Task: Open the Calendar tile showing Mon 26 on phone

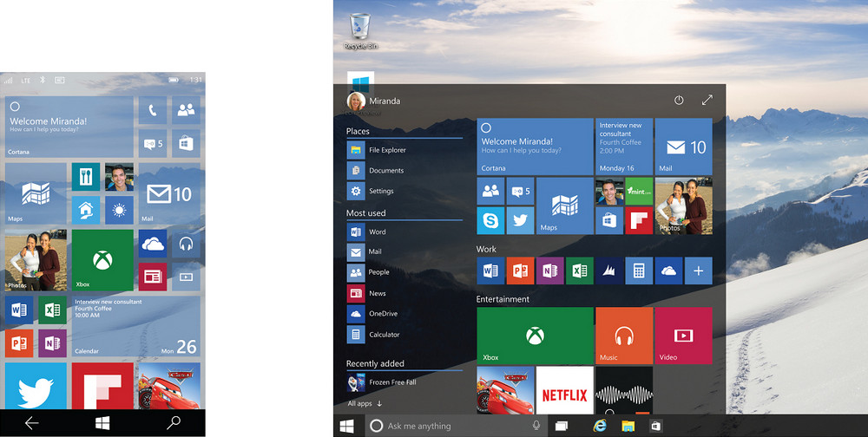Action: [136, 326]
